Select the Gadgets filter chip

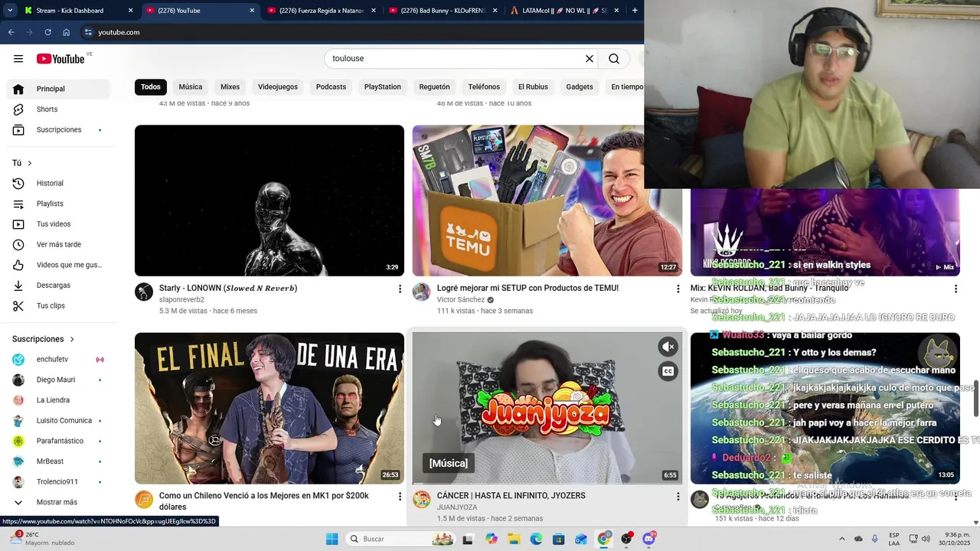coord(580,87)
